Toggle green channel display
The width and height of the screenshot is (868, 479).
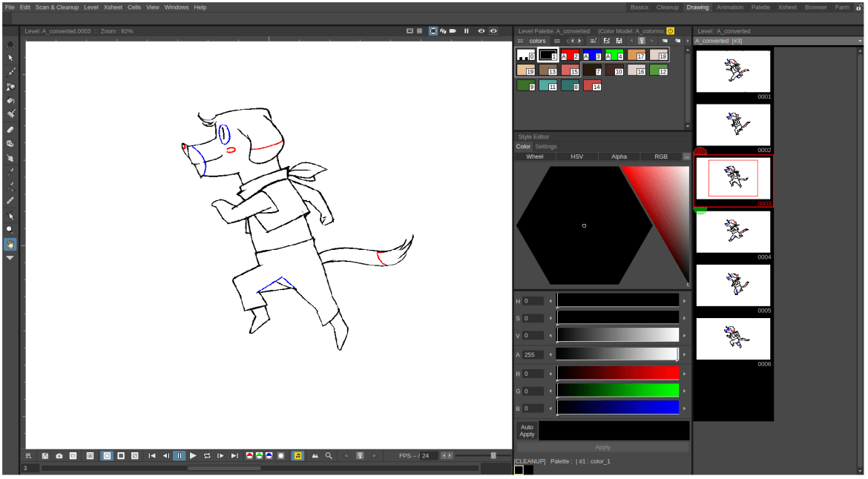tap(259, 456)
